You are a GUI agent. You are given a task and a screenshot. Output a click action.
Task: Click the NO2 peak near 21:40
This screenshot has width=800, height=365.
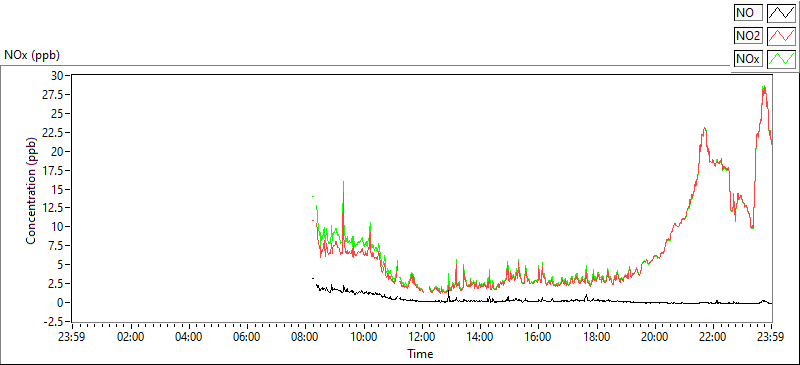[x=705, y=129]
